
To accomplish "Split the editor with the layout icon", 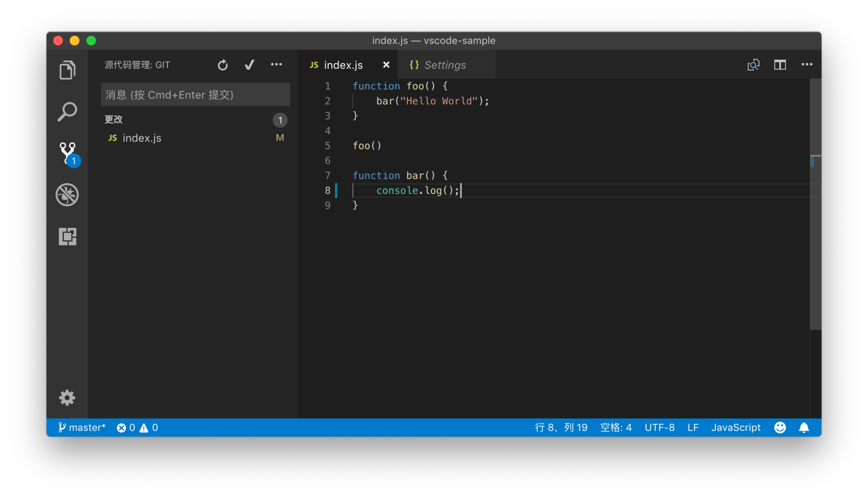I will (x=780, y=65).
